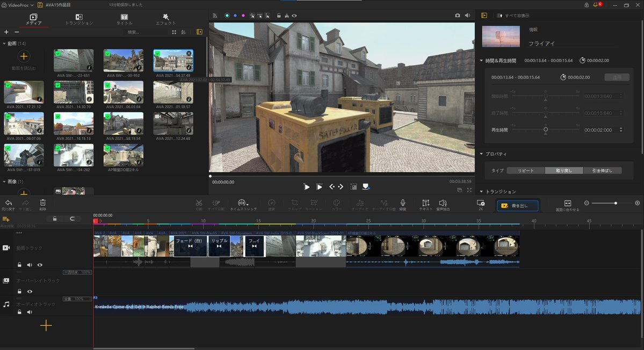Collapse the 画像 (1) image section
Image resolution: width=644 pixels, height=350 pixels.
[x=4, y=181]
